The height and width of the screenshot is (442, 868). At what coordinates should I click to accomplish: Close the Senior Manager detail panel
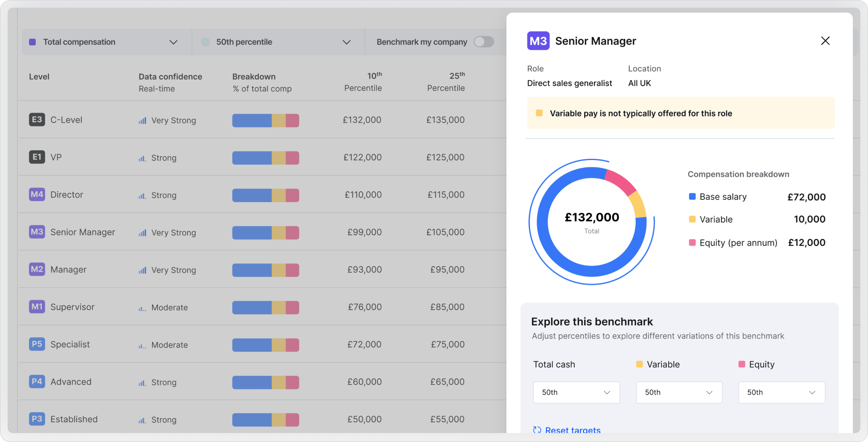tap(825, 41)
